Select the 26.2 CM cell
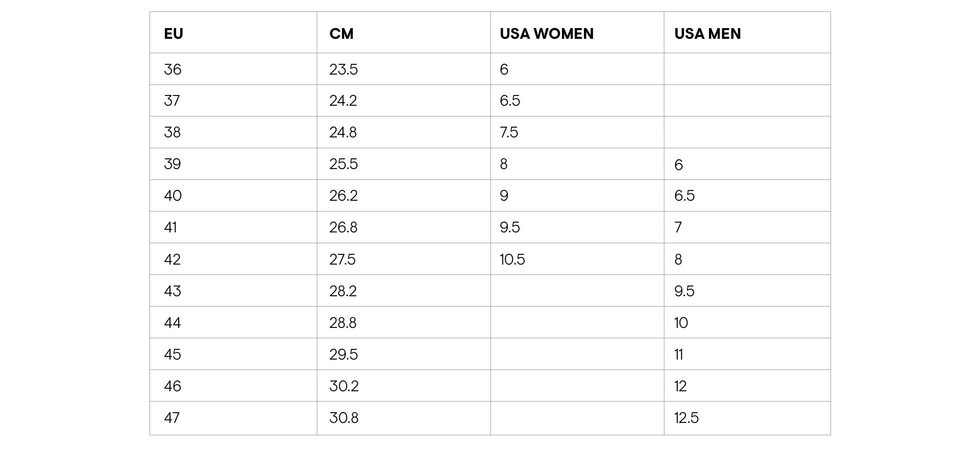The image size is (980, 450). (343, 196)
